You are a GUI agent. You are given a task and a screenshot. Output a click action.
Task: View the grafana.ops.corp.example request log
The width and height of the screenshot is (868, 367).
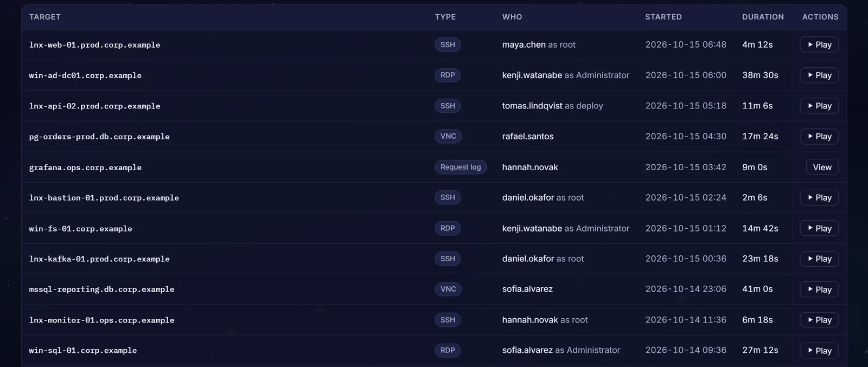click(822, 167)
